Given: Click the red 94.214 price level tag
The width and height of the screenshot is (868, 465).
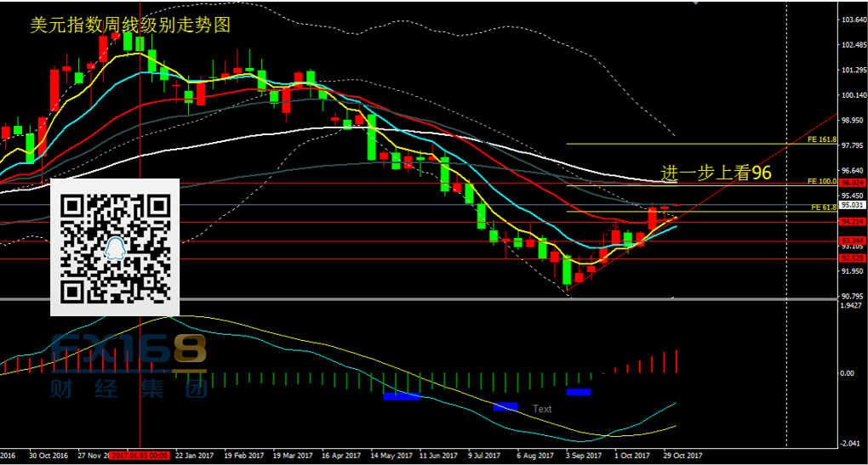Looking at the screenshot, I should (x=853, y=223).
